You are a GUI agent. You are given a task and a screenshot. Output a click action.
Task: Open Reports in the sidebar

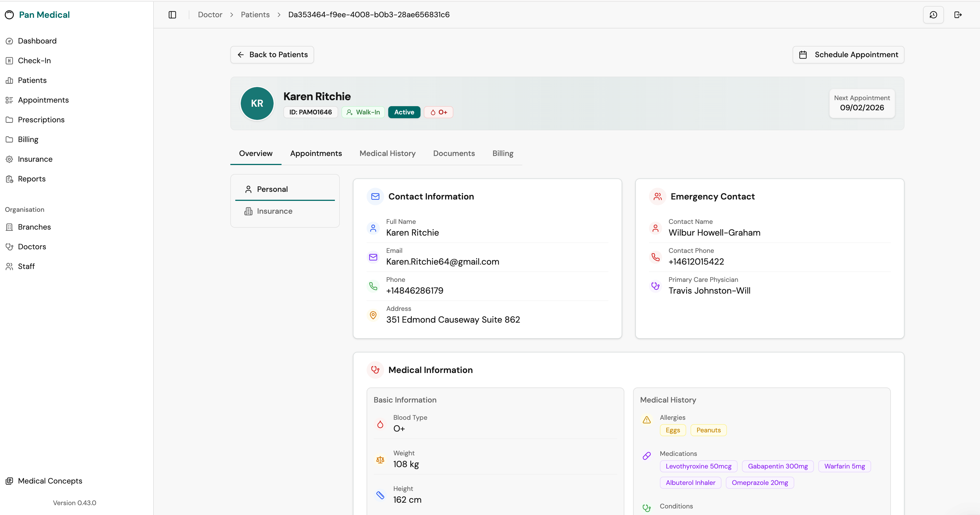click(31, 179)
